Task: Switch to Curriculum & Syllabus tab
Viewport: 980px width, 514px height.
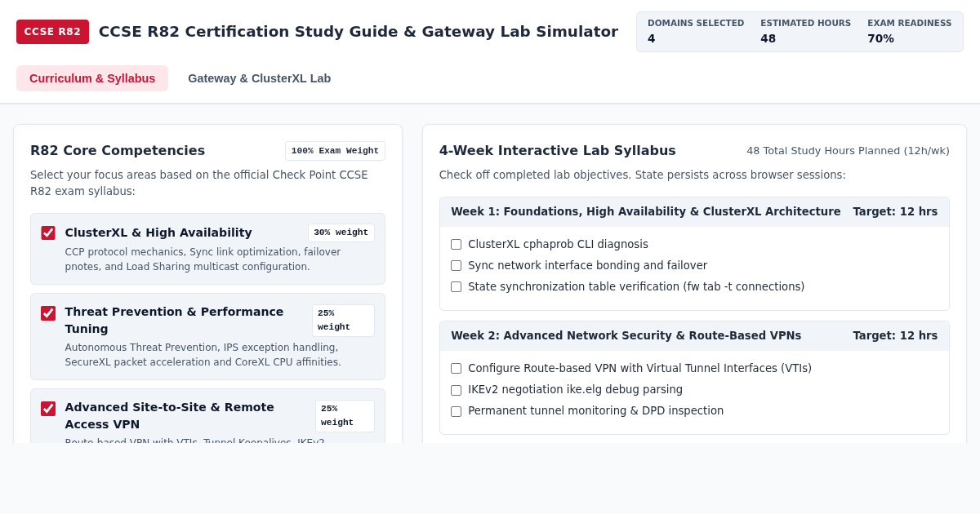Action: tap(92, 78)
